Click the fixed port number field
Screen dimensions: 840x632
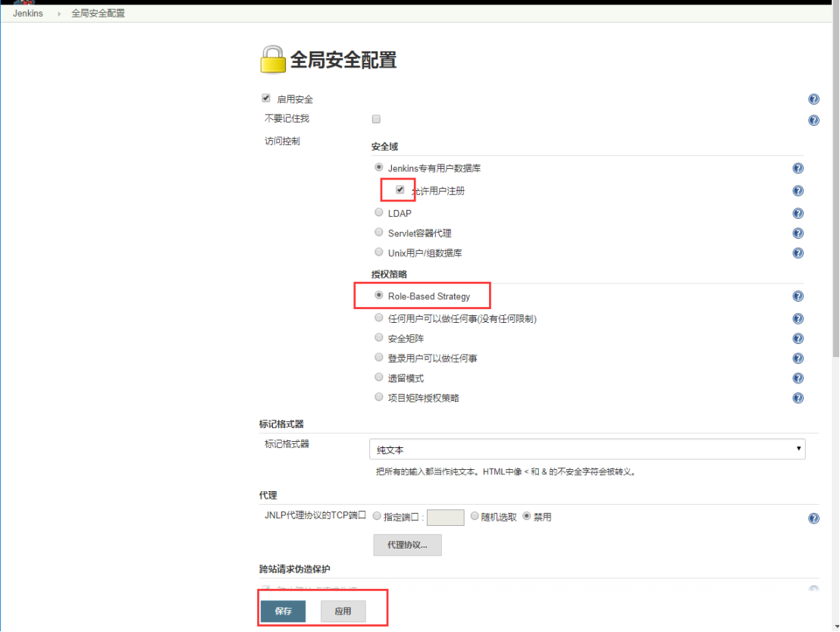click(x=445, y=518)
